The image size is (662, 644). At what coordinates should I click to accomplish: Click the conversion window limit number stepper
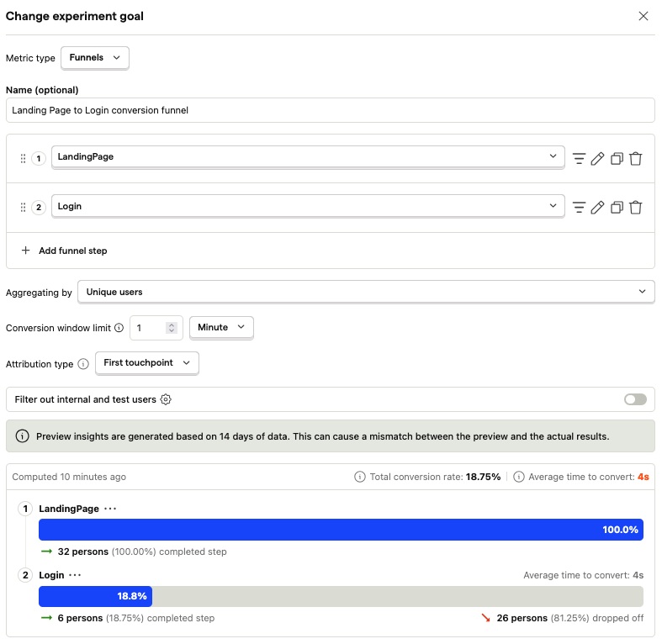coord(172,327)
